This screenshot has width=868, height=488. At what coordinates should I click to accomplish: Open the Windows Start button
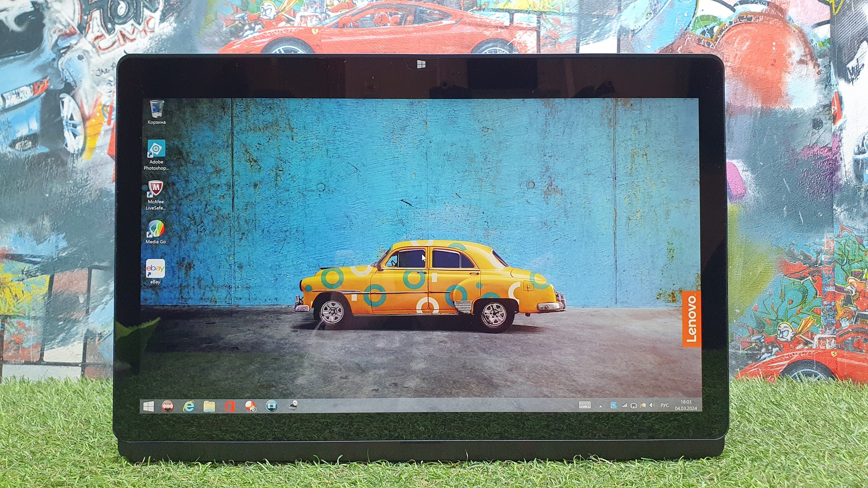tap(148, 407)
